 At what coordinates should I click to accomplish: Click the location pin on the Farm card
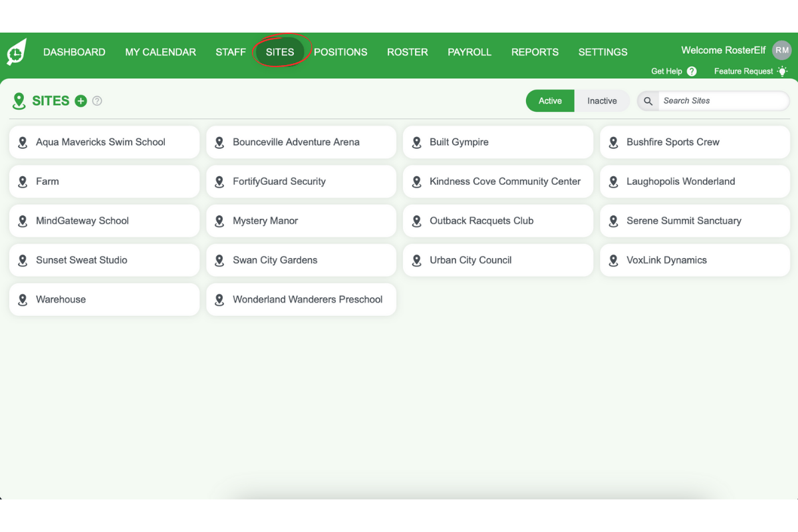tap(23, 181)
